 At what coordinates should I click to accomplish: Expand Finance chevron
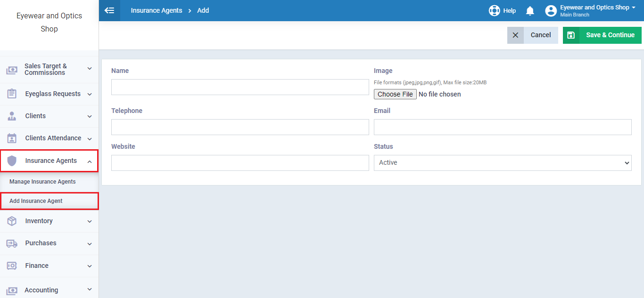(90, 266)
